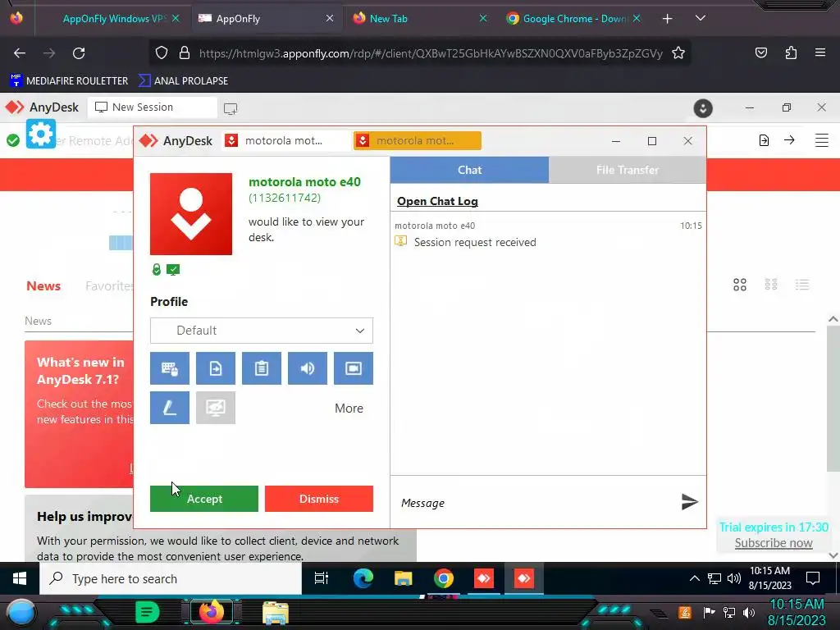Open the host Firefox taskbar icon
This screenshot has height=630, width=840.
pos(211,612)
